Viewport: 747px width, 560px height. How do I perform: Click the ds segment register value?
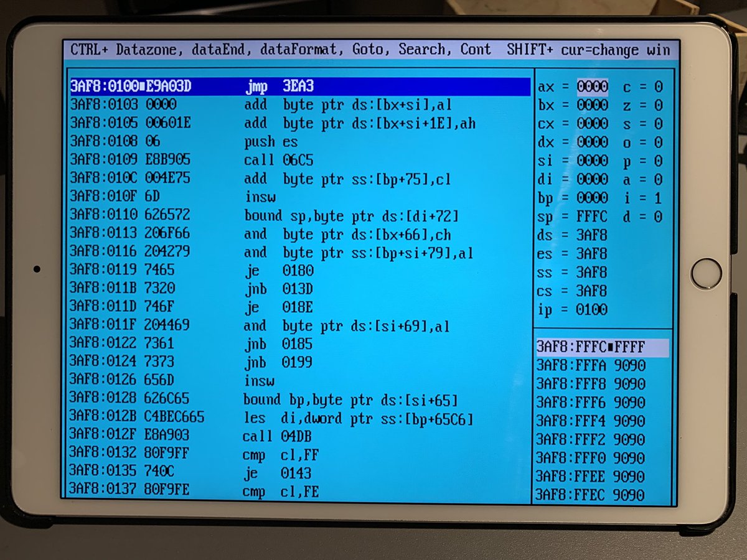[593, 236]
